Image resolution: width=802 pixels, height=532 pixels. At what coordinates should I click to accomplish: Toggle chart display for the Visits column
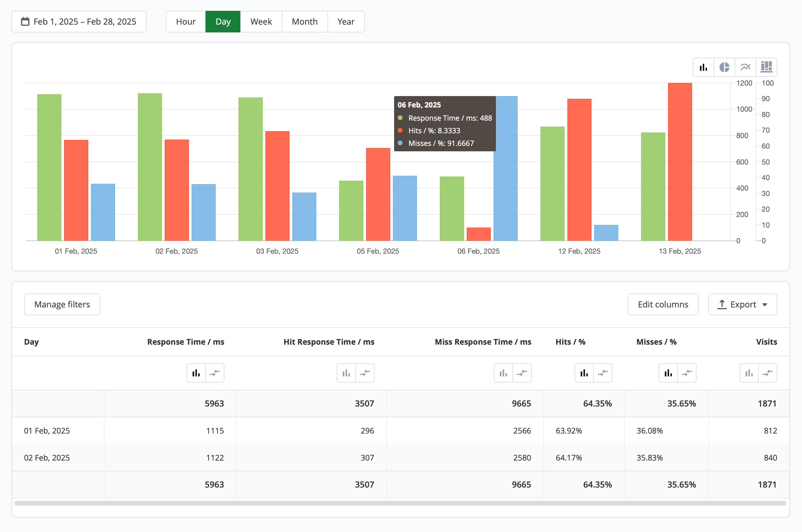pyautogui.click(x=749, y=373)
